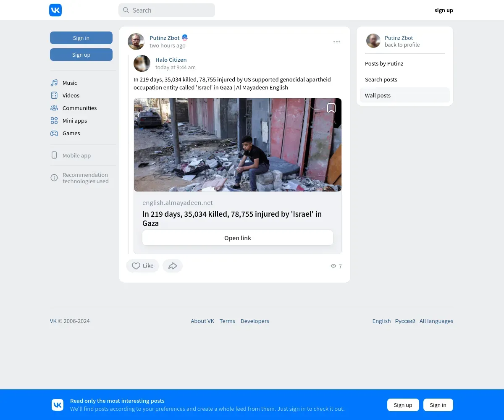Click the Music note icon in sidebar

pos(54,83)
